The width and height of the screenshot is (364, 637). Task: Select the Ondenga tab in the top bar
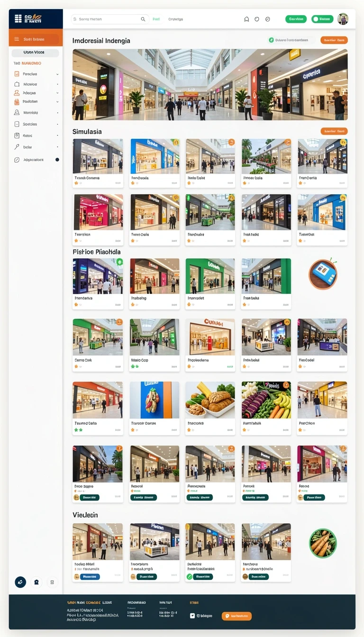[x=176, y=19]
